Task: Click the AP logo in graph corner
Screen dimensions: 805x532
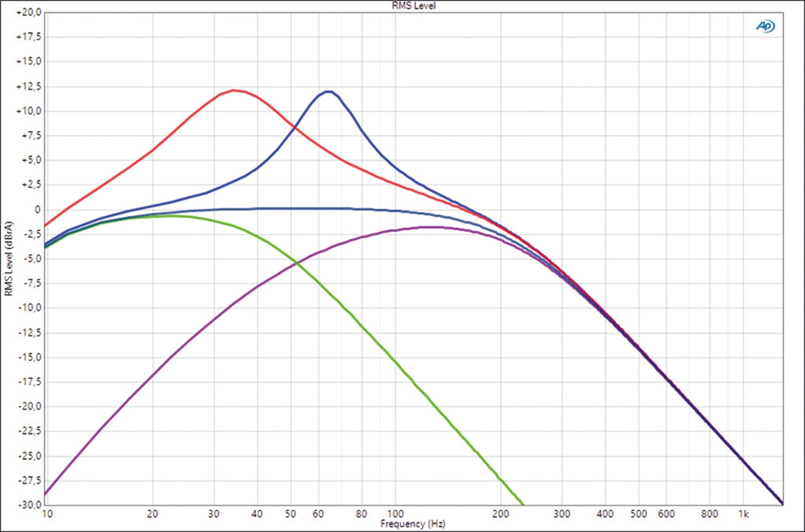Action: click(x=765, y=26)
